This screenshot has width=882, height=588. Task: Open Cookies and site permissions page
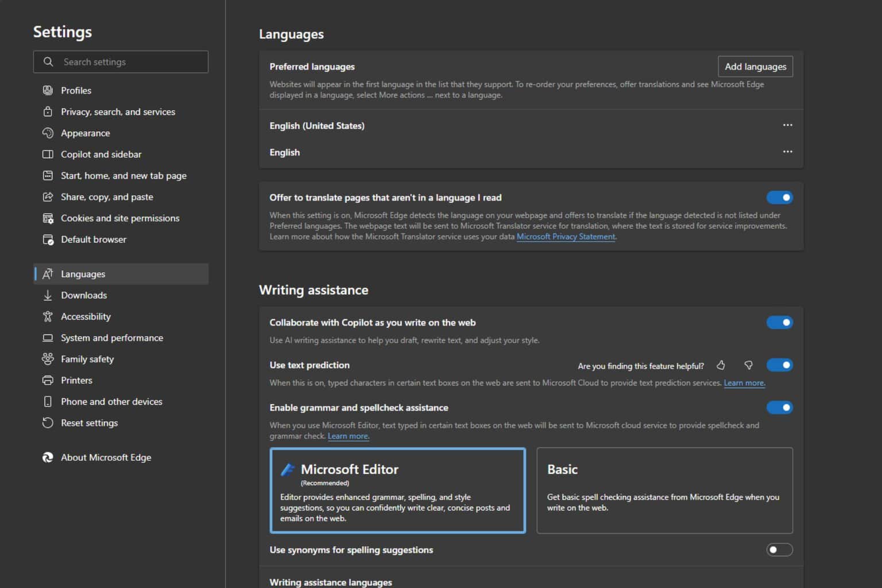[x=121, y=218]
